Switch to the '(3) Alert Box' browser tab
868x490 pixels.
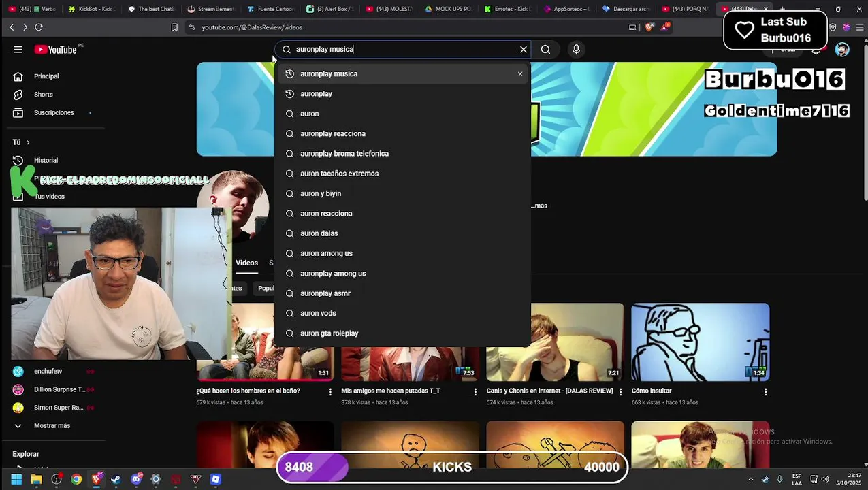tap(330, 9)
